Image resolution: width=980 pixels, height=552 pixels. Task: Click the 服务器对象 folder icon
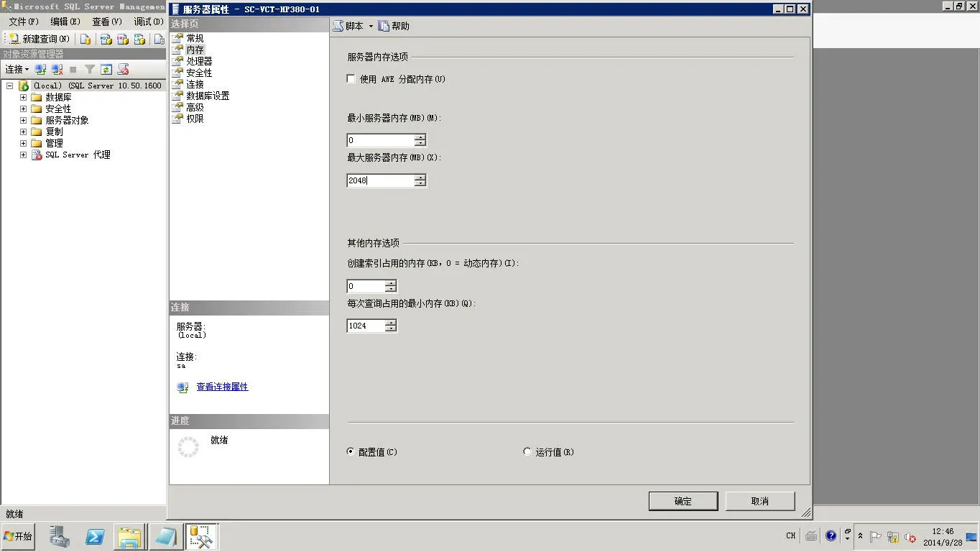pyautogui.click(x=37, y=120)
